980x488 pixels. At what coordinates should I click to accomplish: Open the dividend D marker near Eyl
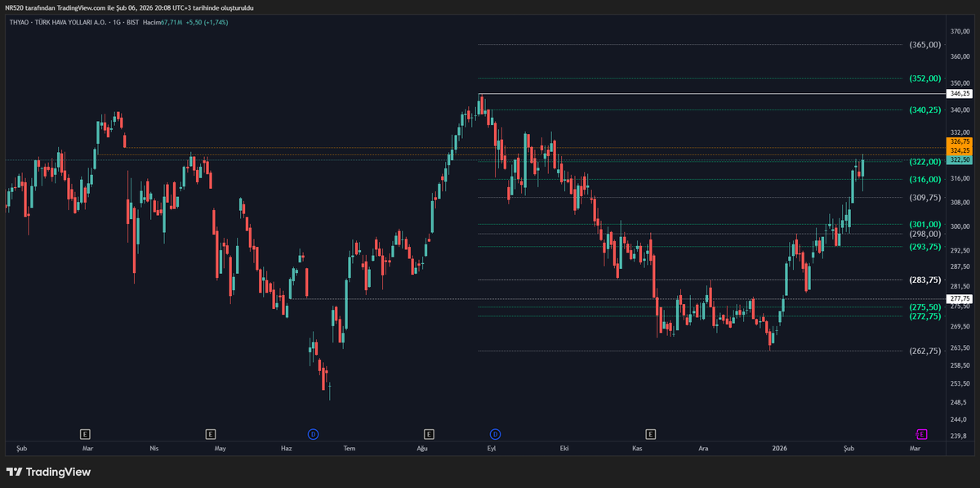tap(495, 433)
